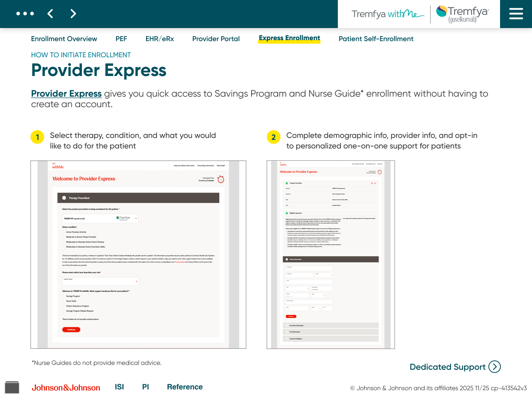Click the Dedicated Support arrow circle
Screen dimensions: 532x399
pyautogui.click(x=495, y=367)
